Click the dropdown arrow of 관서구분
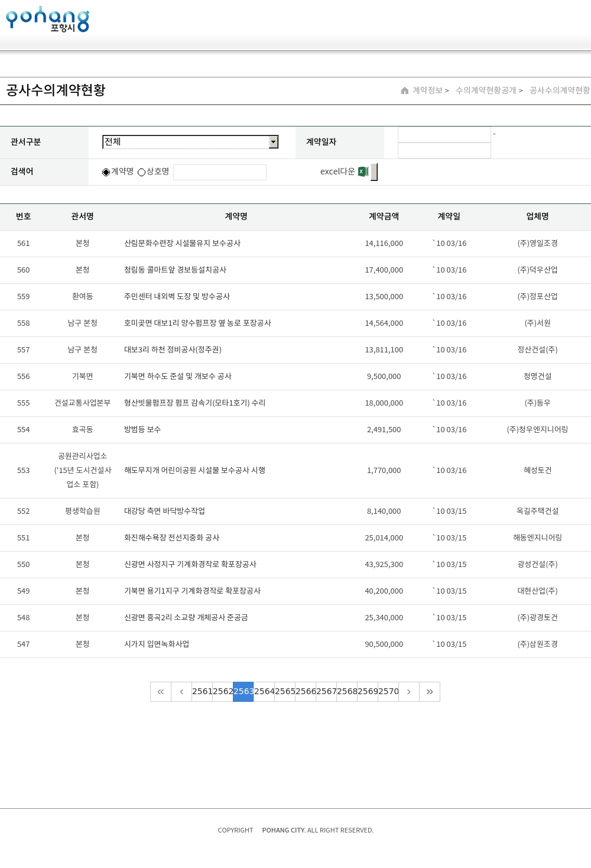 [x=273, y=142]
